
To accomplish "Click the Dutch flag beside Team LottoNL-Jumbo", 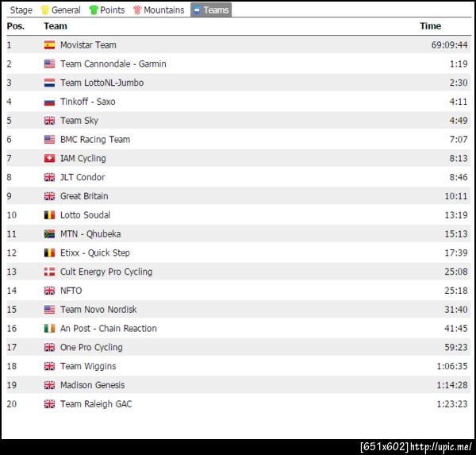I will pyautogui.click(x=49, y=83).
